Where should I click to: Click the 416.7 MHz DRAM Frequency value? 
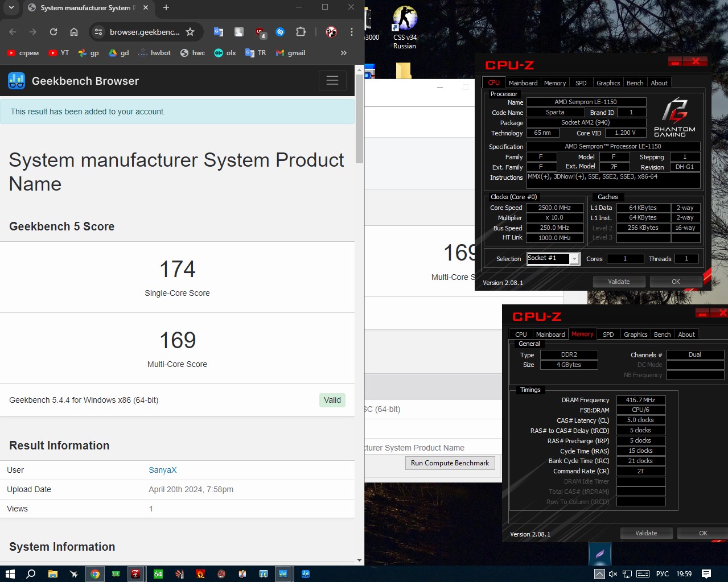click(640, 400)
